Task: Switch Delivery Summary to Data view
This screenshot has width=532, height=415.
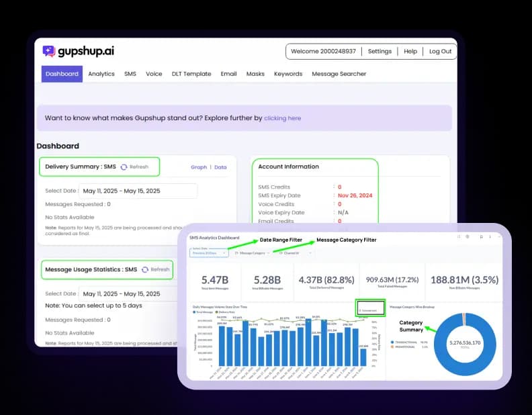Action: pos(220,167)
